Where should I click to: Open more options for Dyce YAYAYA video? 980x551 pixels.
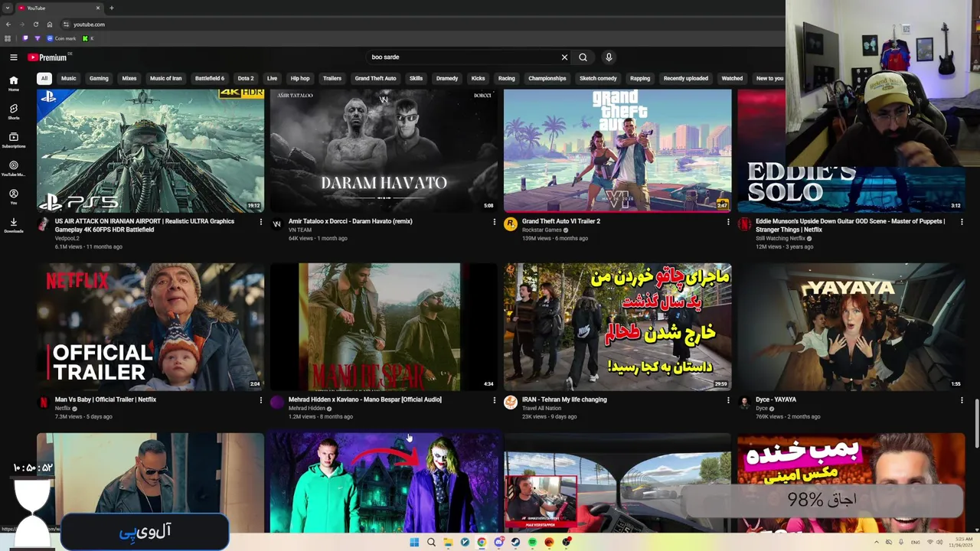tap(962, 400)
